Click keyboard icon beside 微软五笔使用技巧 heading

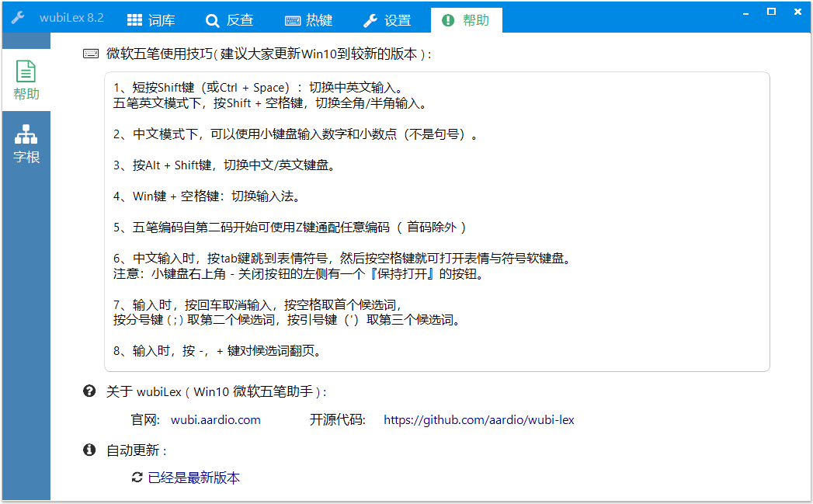point(91,54)
